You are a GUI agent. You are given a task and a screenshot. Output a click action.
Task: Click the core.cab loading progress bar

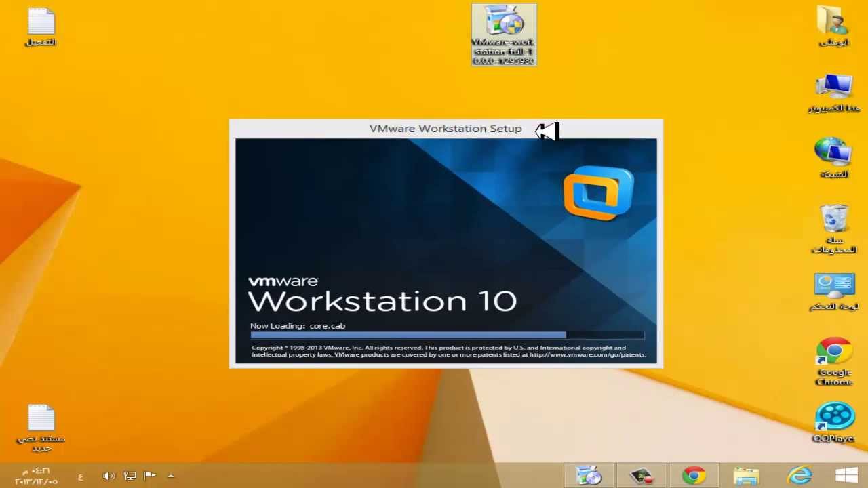(x=447, y=335)
